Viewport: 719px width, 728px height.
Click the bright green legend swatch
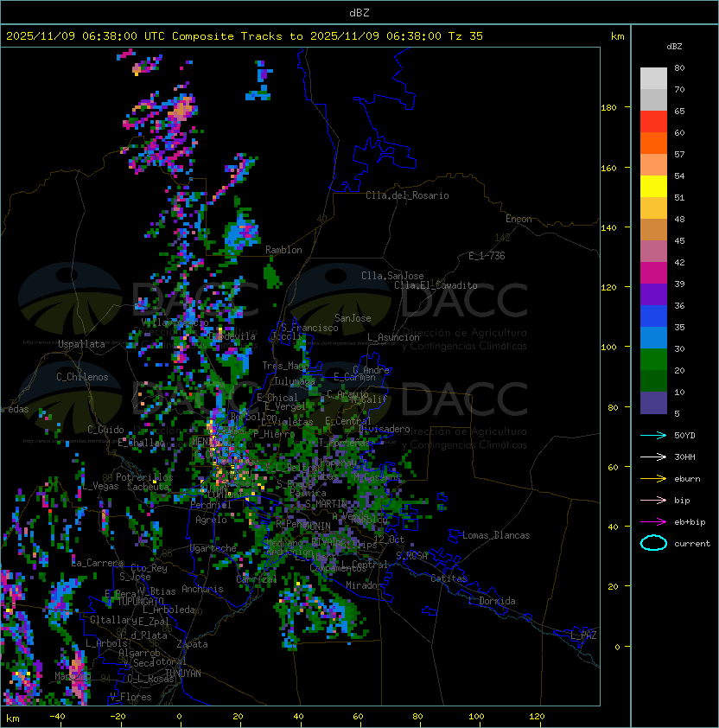(653, 360)
